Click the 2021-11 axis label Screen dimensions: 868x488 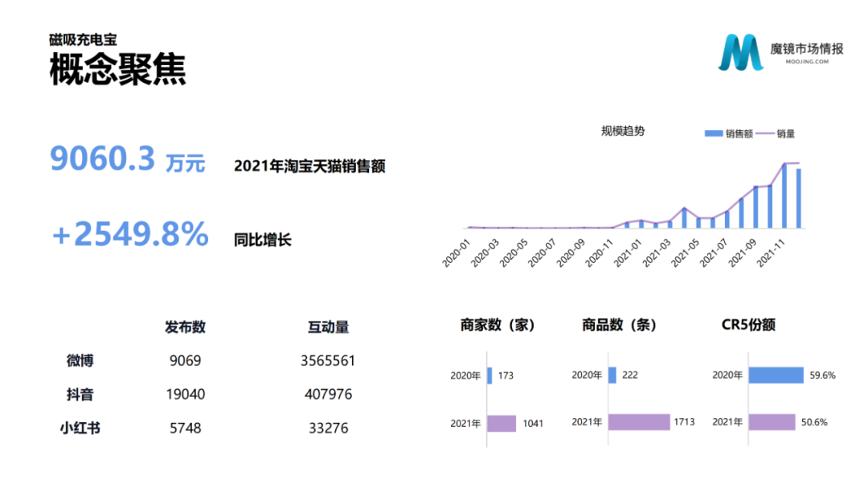771,253
